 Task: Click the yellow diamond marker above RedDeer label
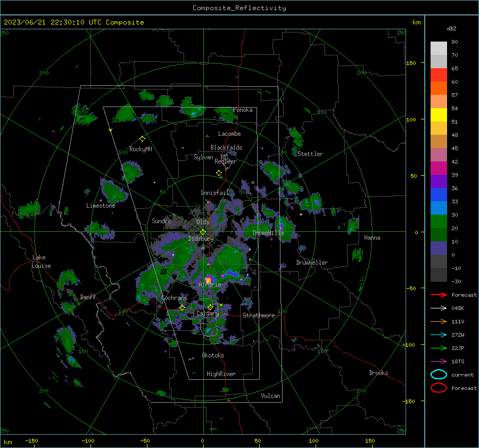pos(219,173)
